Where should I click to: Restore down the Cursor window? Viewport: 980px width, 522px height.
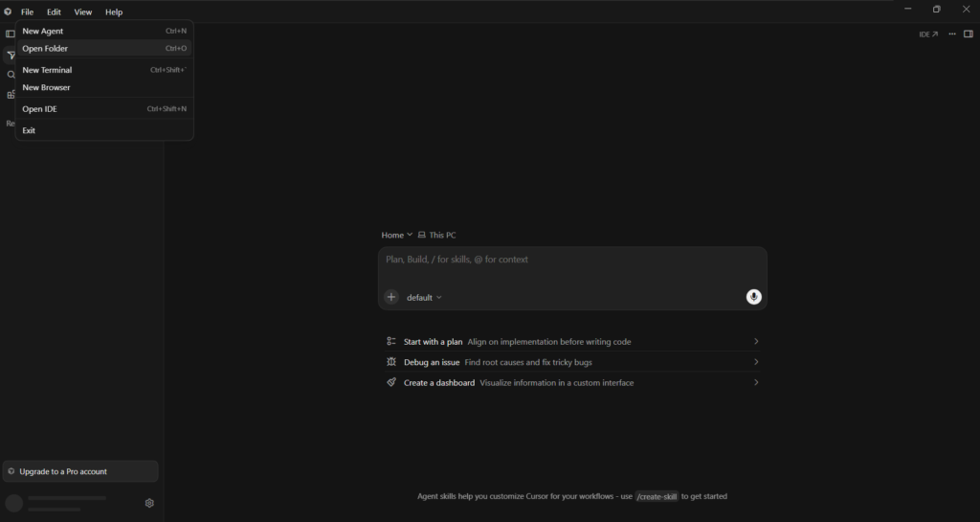pos(936,9)
